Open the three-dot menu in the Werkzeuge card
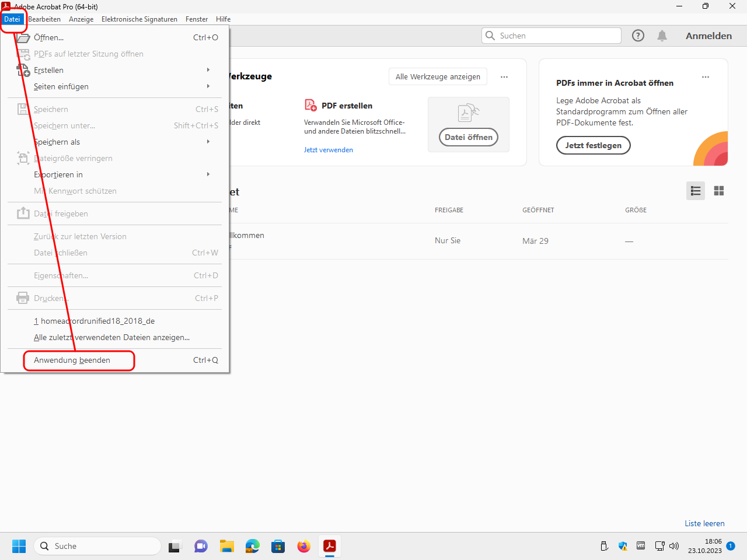 click(504, 77)
